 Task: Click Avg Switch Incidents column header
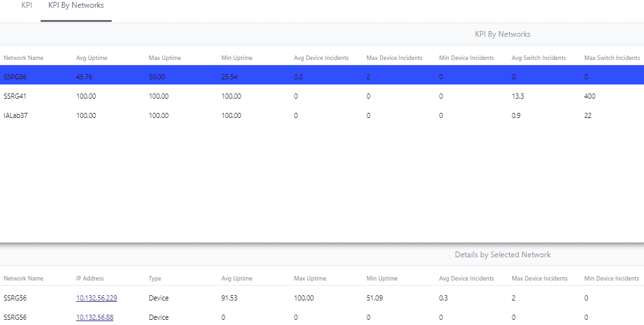tap(539, 58)
